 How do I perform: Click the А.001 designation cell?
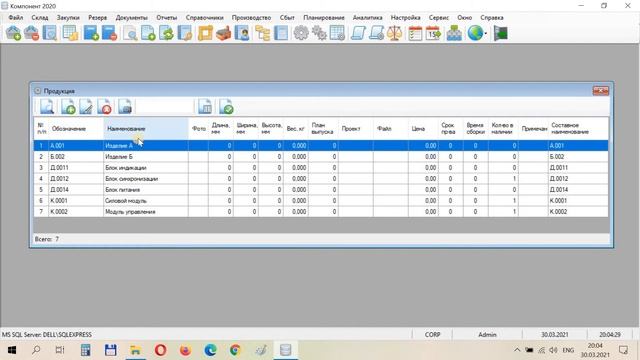[x=76, y=146]
